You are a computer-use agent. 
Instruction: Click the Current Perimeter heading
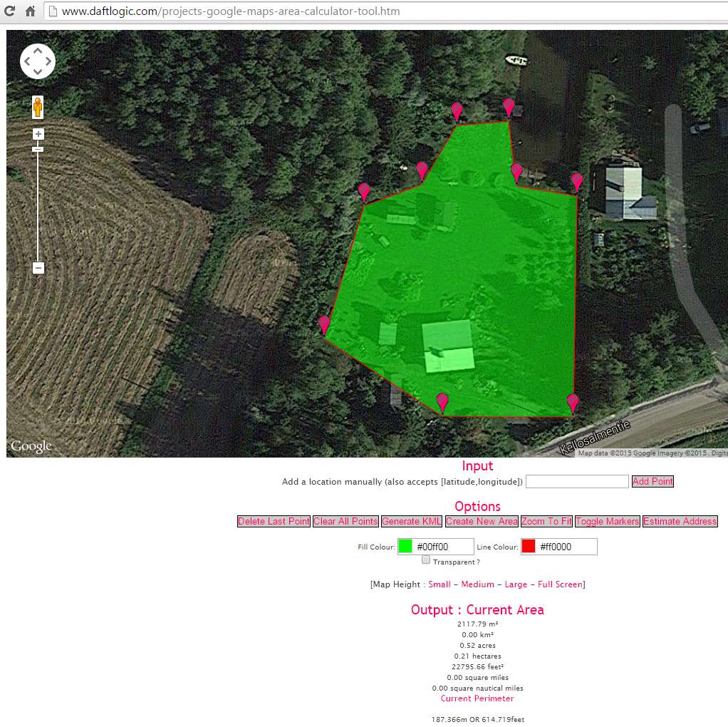point(477,698)
